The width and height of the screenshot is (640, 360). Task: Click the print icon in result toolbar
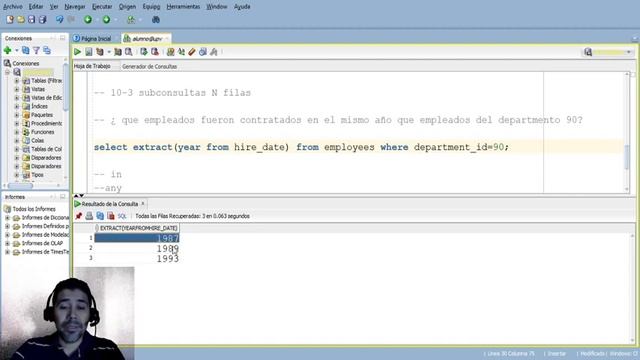89,216
